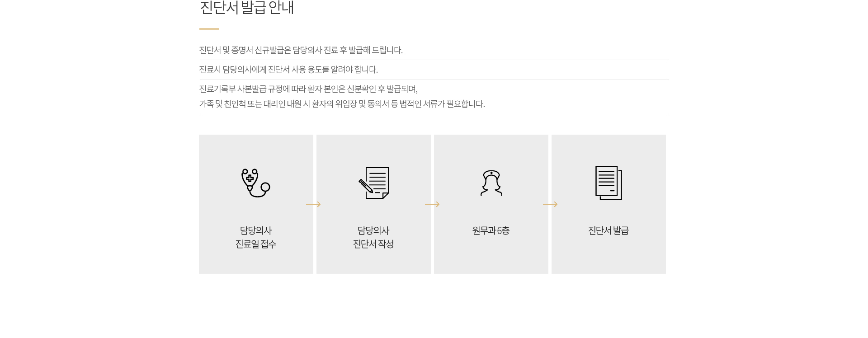Click the gold underline beneath the page heading
Viewport: 868px width, 338px height.
click(209, 29)
